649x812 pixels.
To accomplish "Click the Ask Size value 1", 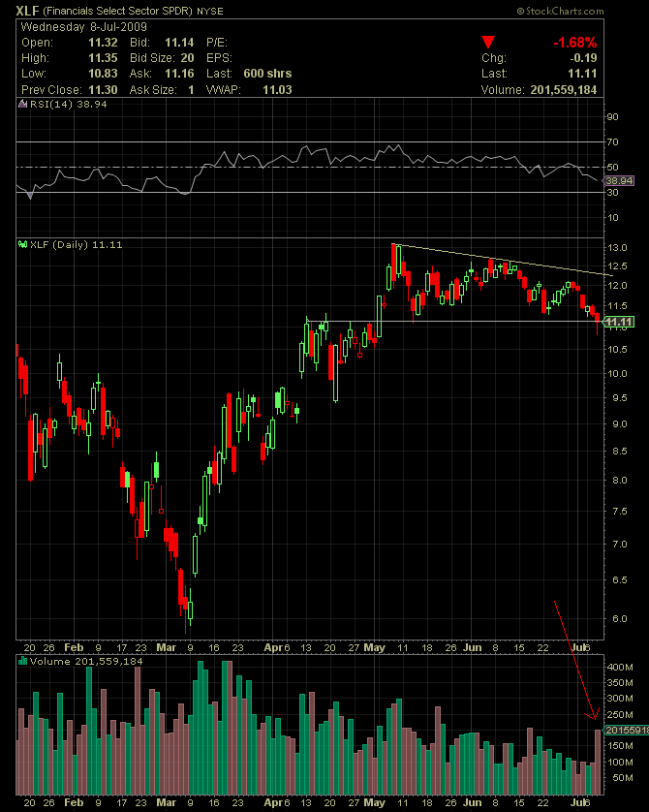I will [191, 89].
